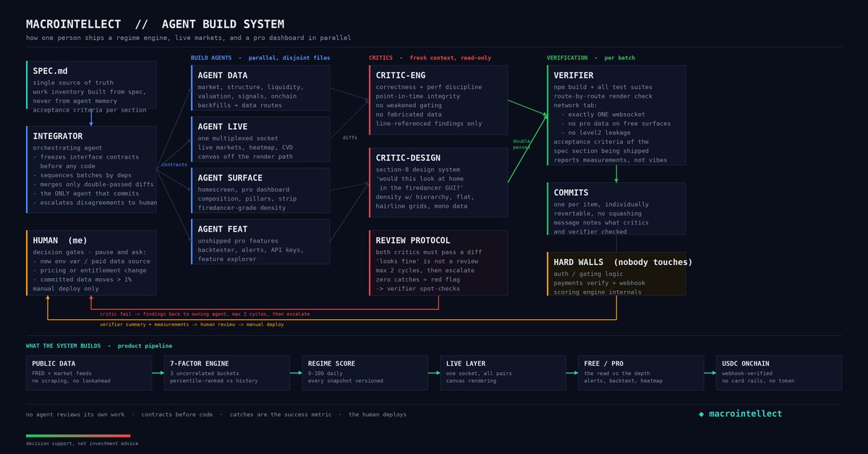Select the 7-FACTOR ENGINE pipeline card
The height and width of the screenshot is (454, 868).
point(226,373)
